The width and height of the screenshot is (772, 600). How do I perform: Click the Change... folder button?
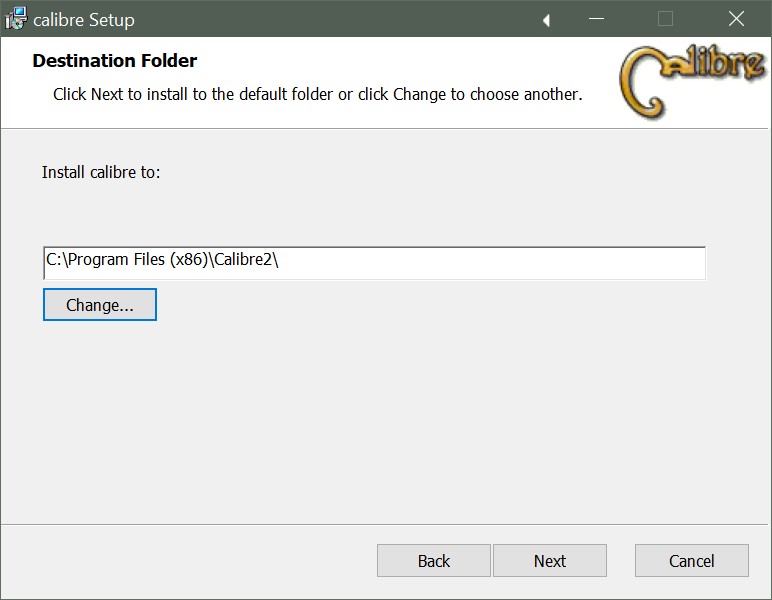click(100, 305)
